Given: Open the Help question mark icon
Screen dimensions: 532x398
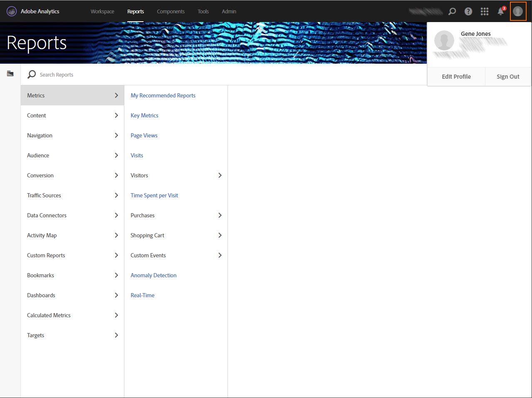Looking at the screenshot, I should point(468,11).
